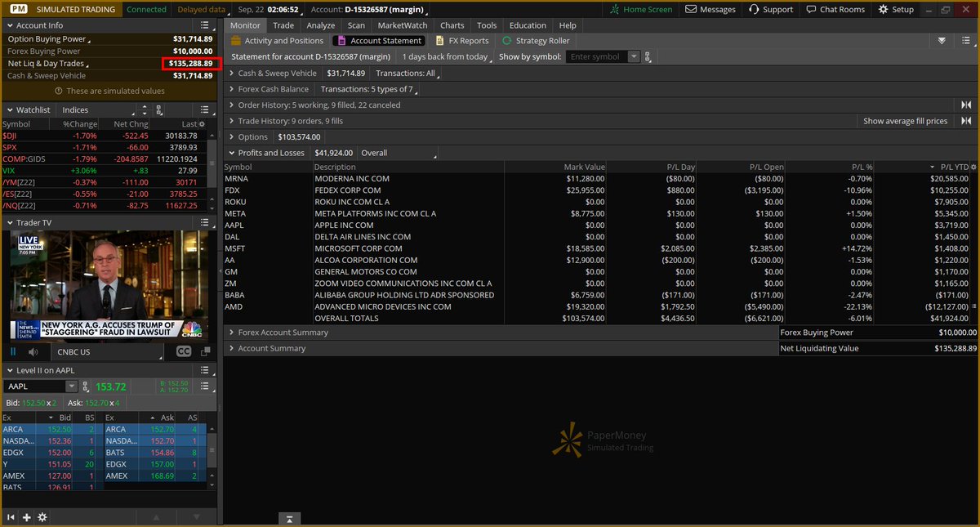Click the expand handle at the window bottom
The image size is (980, 527).
tap(290, 519)
